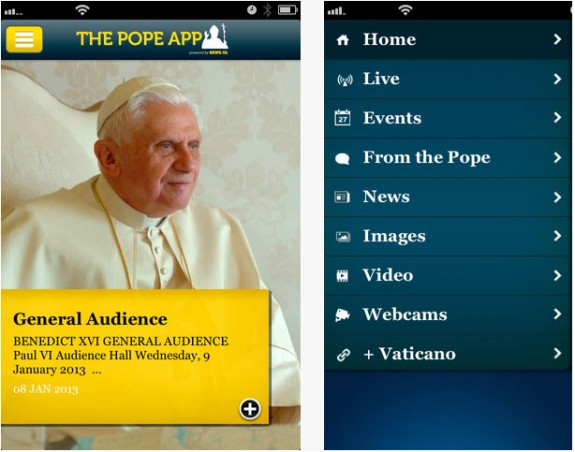Select the Video film strip icon
The width and height of the screenshot is (575, 452).
(343, 276)
